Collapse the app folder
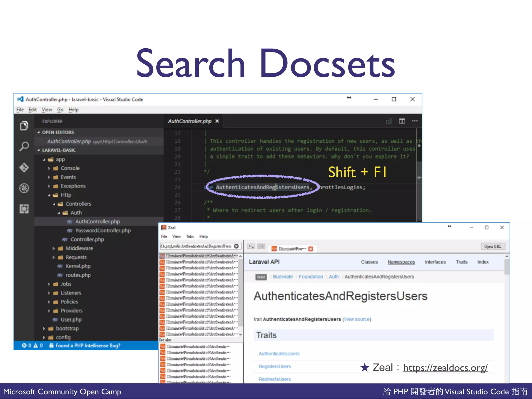 coord(44,159)
